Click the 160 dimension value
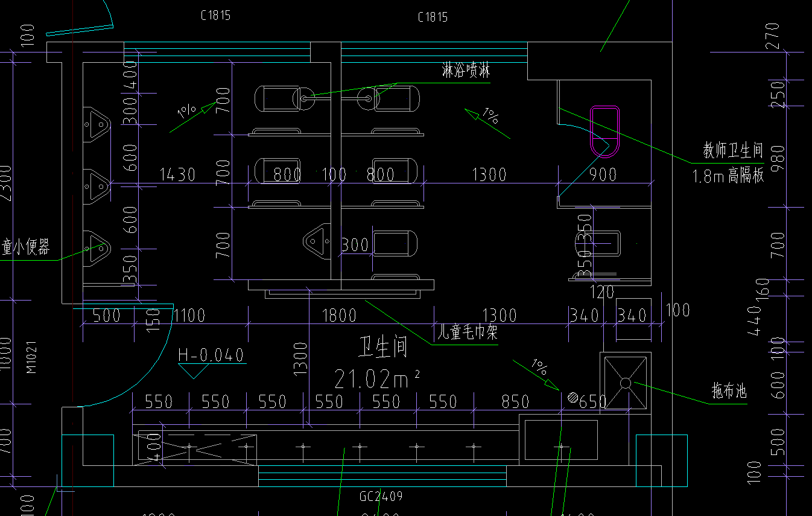This screenshot has height=516, width=812. tap(763, 290)
